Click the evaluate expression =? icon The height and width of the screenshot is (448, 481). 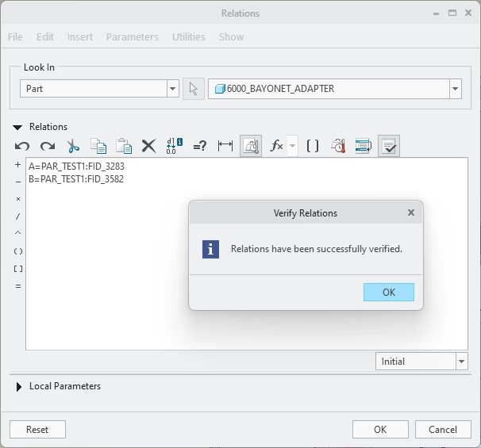click(x=200, y=146)
